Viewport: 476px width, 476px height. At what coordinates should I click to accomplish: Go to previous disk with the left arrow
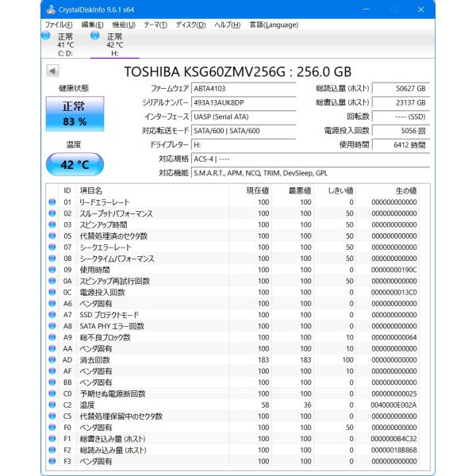[x=52, y=71]
